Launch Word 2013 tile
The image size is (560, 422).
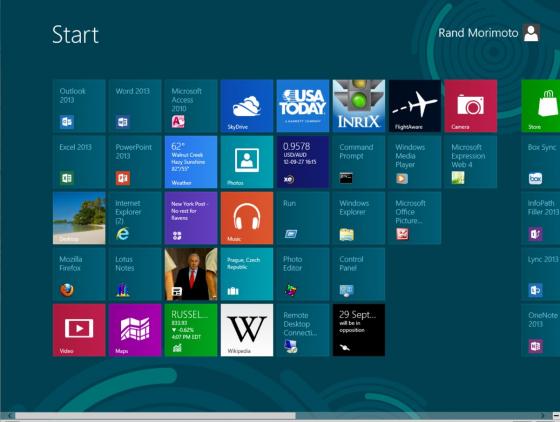135,106
